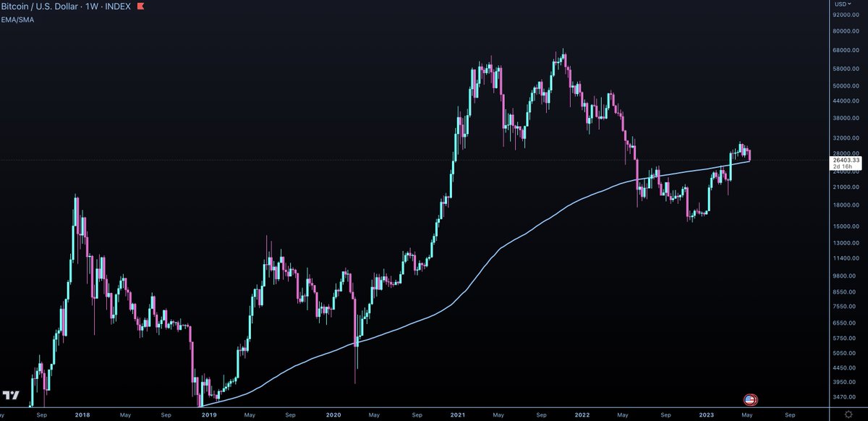Click the 11400.00 price axis label

point(846,259)
